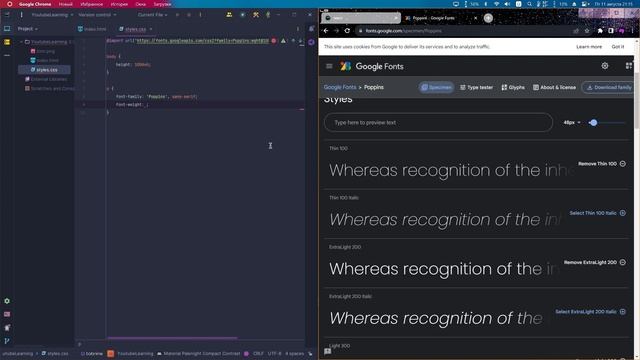
Task: Click the CRLF line separator status
Action: (x=258, y=353)
